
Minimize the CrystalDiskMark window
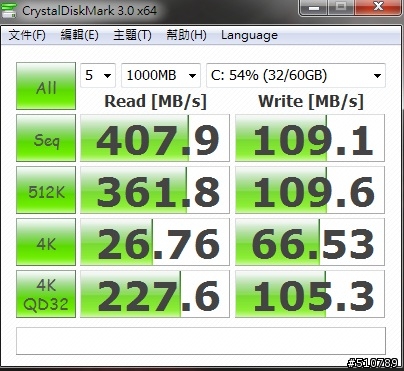pyautogui.click(x=314, y=7)
